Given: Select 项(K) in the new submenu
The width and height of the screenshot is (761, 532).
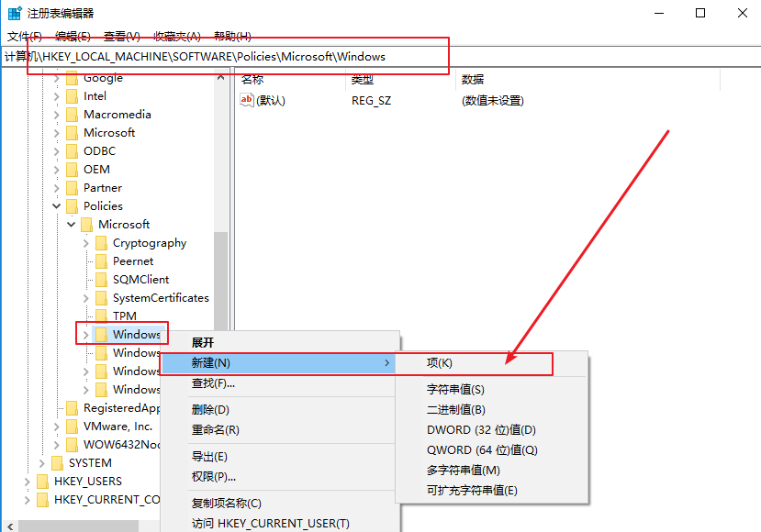Looking at the screenshot, I should [440, 363].
